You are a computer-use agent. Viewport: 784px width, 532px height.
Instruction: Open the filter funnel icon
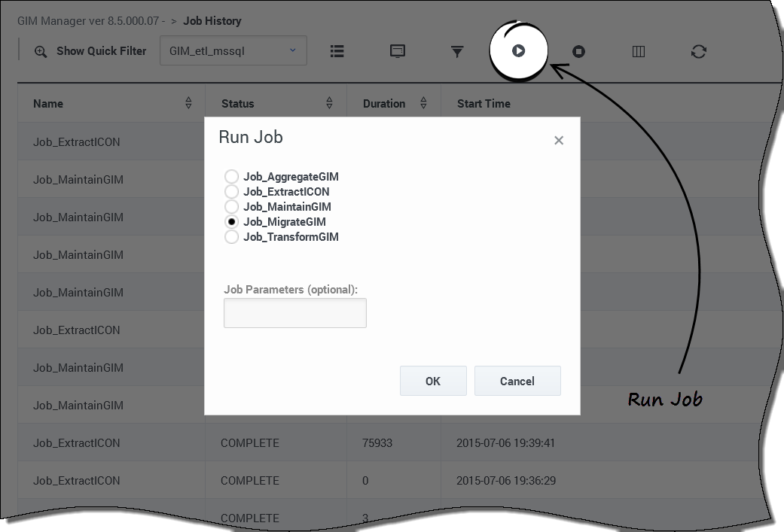[457, 51]
